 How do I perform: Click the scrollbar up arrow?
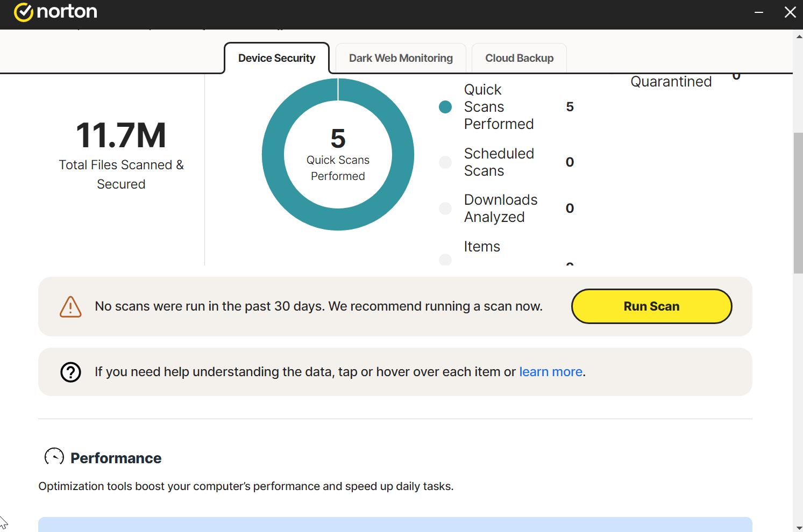click(798, 36)
